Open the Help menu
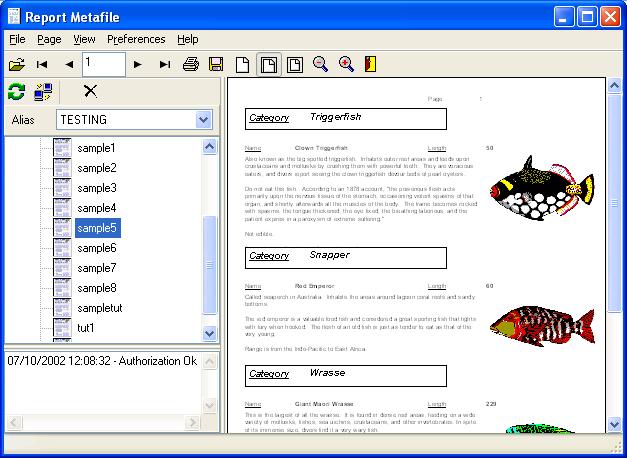The height and width of the screenshot is (458, 627). click(x=188, y=39)
